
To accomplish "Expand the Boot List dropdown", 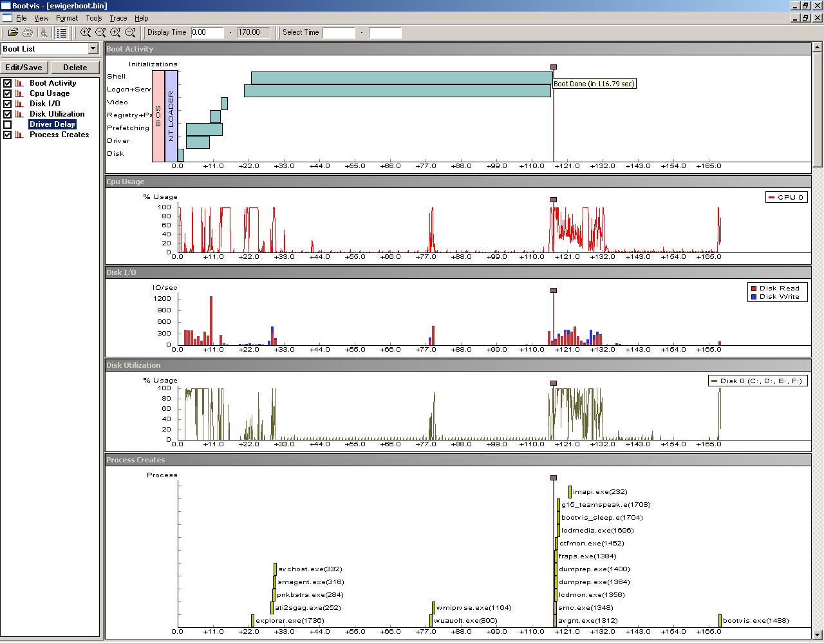I will pos(93,49).
